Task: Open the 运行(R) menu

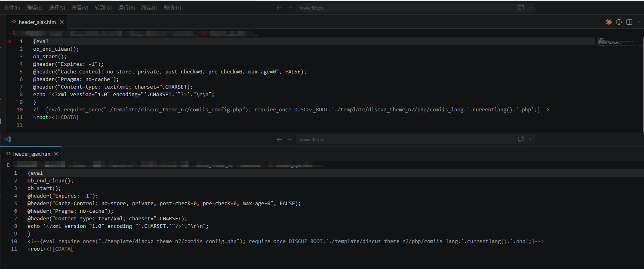Action: (x=126, y=8)
